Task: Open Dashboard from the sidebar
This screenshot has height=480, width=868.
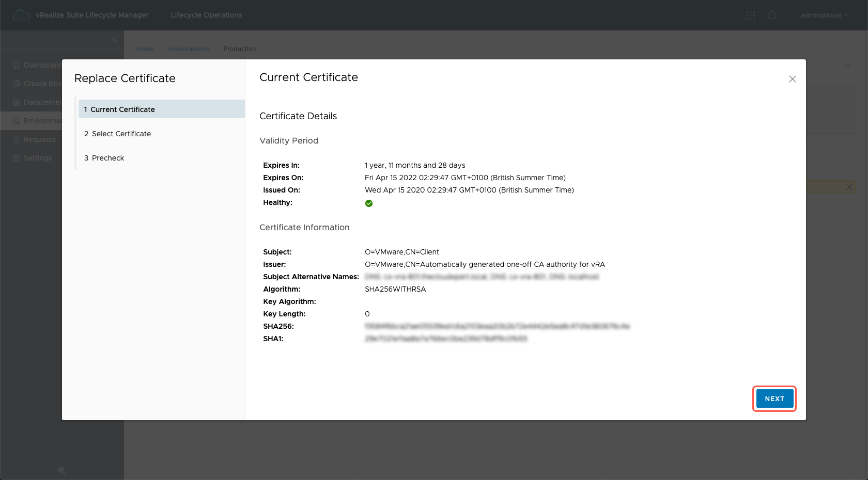Action: pos(41,65)
